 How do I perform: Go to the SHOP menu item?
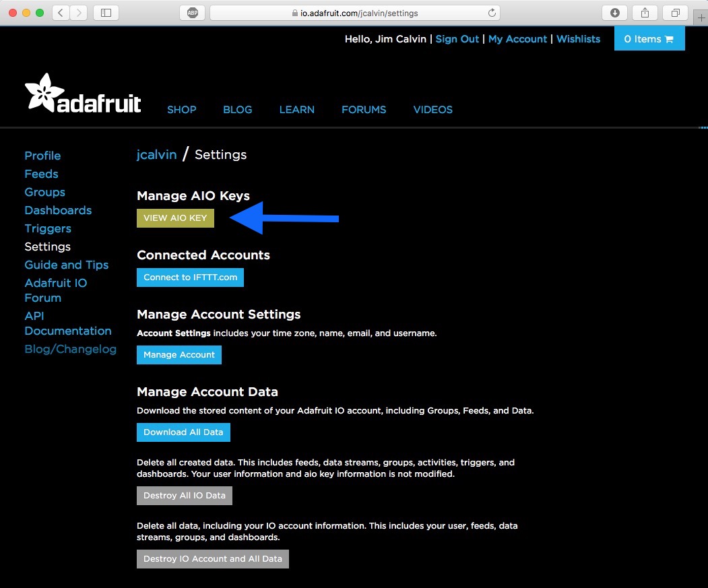[181, 110]
